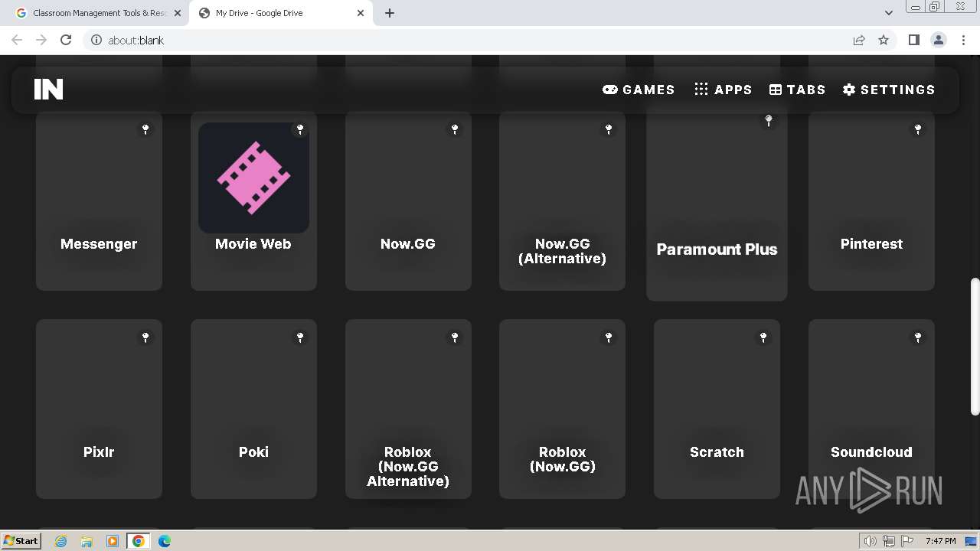The width and height of the screenshot is (980, 551).
Task: View site information icon
Action: [x=96, y=40]
